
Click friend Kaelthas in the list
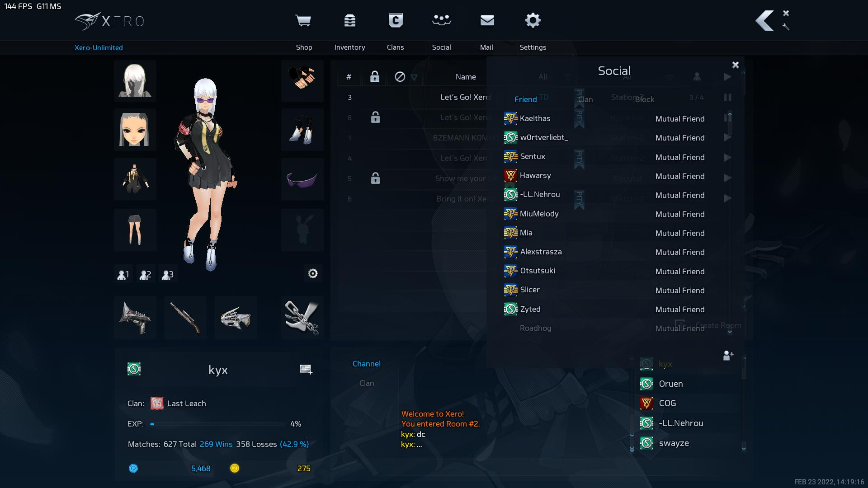(x=535, y=118)
